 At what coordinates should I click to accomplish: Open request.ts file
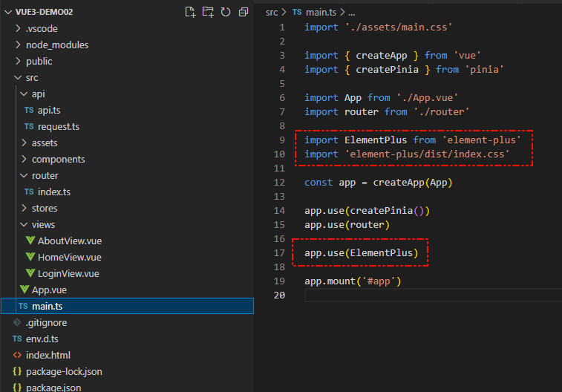click(59, 126)
